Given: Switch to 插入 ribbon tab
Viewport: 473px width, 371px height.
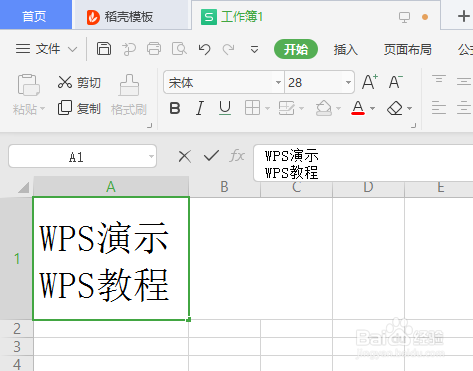Looking at the screenshot, I should (x=346, y=50).
